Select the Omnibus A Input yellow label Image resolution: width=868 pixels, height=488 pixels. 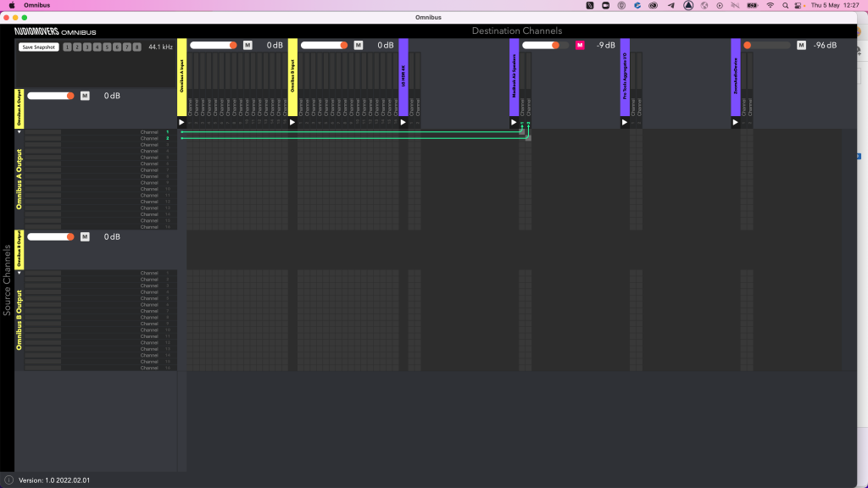181,77
